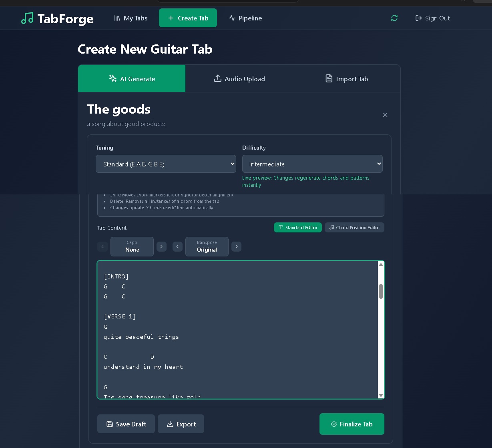Open the Difficulty dropdown
The width and height of the screenshot is (492, 448).
point(312,164)
